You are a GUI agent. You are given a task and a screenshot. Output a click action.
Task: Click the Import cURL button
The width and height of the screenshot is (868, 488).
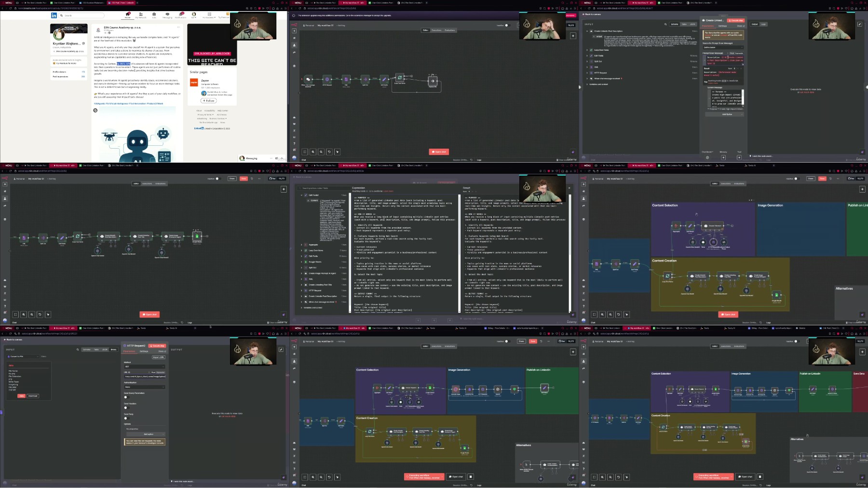[x=159, y=357]
